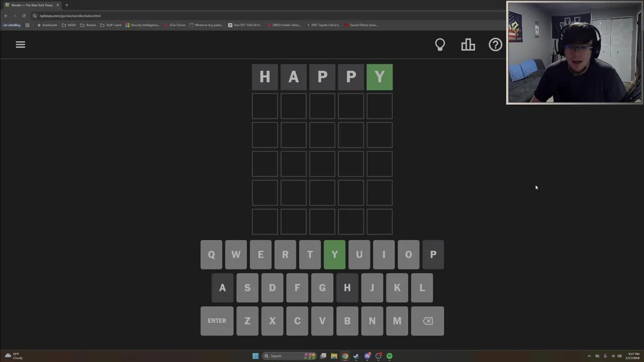
Task: Click the green Y key on the Wordle keyboard
Action: [x=335, y=254]
